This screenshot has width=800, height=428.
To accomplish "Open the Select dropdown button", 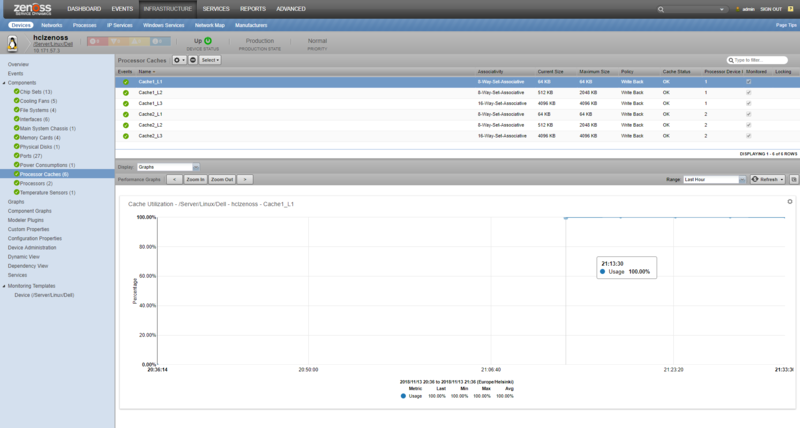I will click(210, 60).
